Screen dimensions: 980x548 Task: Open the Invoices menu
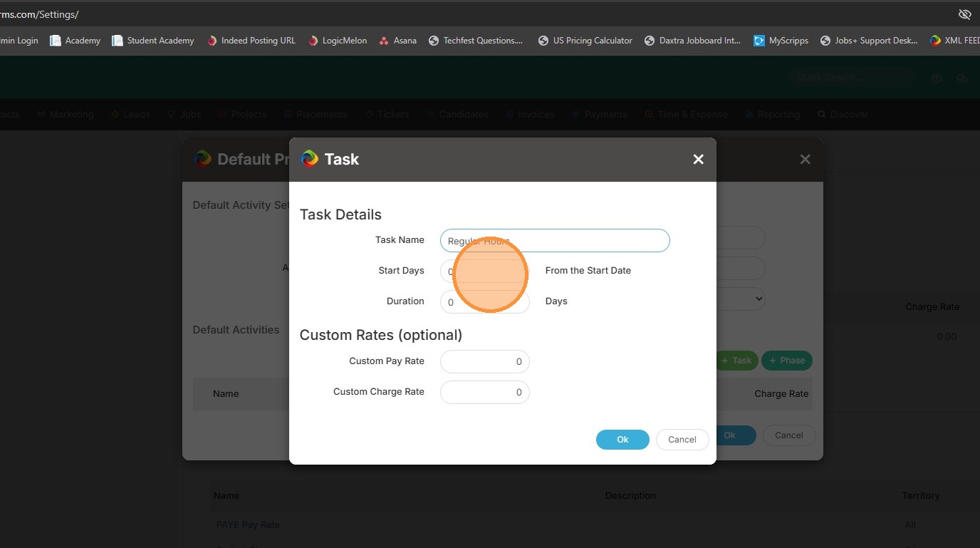tap(530, 114)
